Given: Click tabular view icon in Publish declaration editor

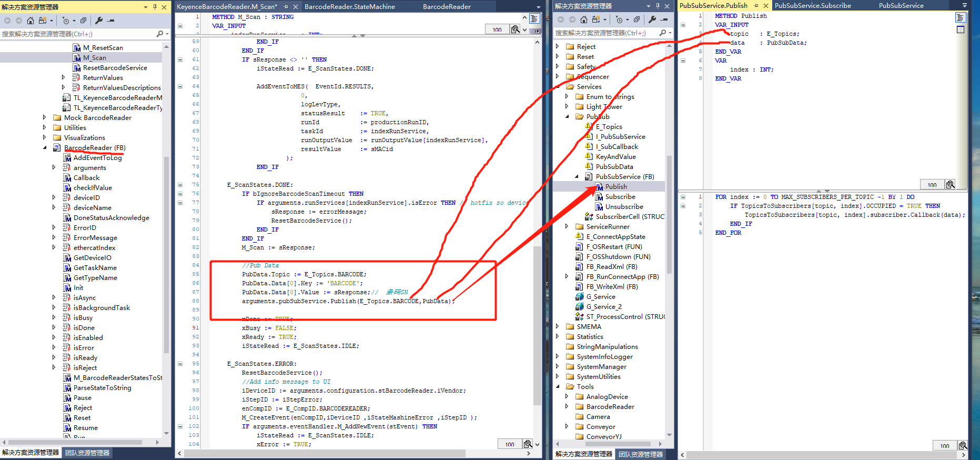Looking at the screenshot, I should pos(961,29).
